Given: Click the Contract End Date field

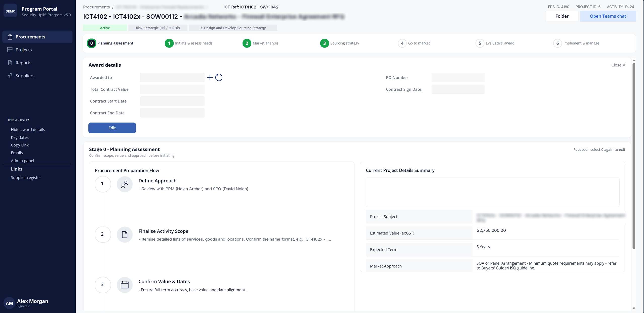Looking at the screenshot, I should coord(172,113).
